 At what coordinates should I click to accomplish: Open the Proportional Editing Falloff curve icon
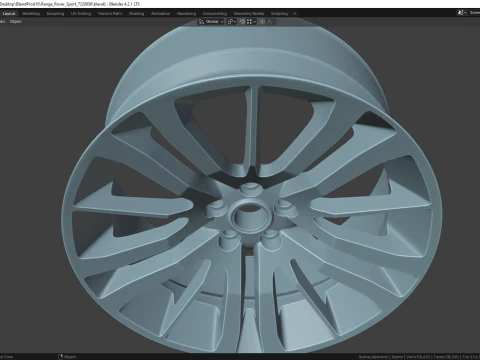[x=269, y=22]
